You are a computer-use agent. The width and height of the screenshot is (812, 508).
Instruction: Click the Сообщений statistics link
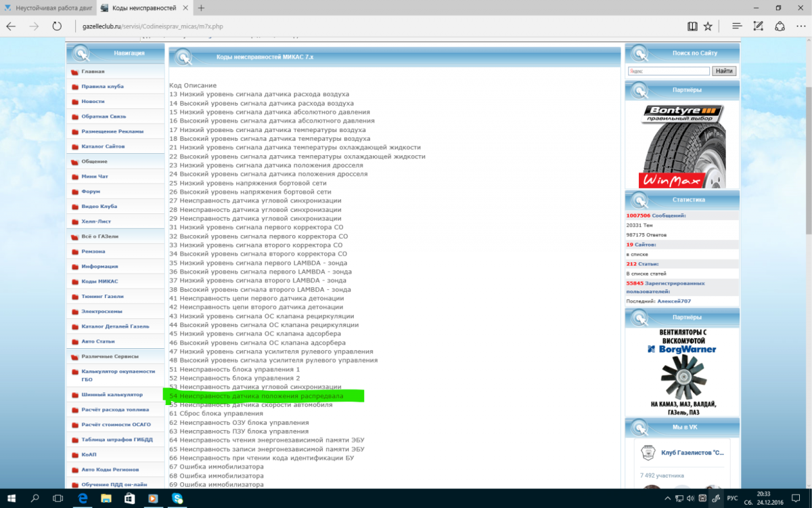(x=669, y=215)
